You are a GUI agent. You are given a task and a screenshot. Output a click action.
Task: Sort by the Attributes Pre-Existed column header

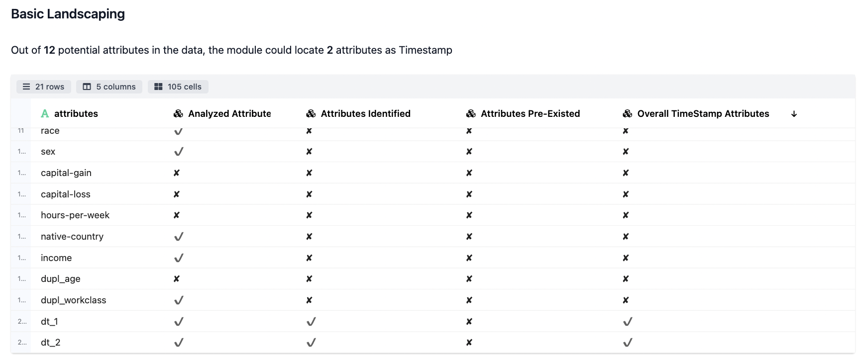click(530, 113)
